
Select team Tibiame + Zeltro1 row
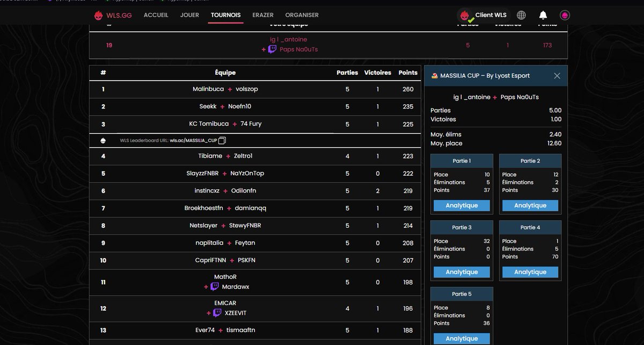pos(255,156)
